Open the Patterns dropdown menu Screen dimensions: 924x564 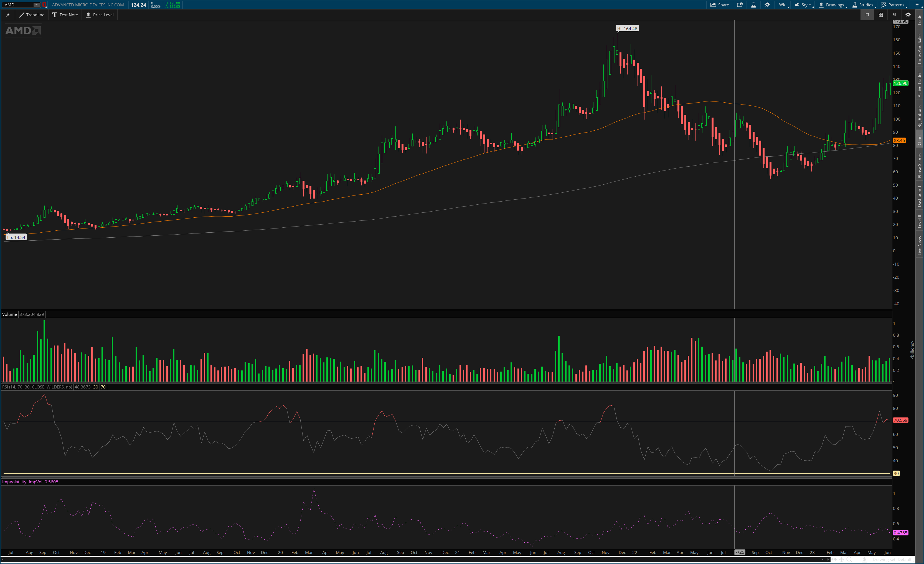point(894,5)
